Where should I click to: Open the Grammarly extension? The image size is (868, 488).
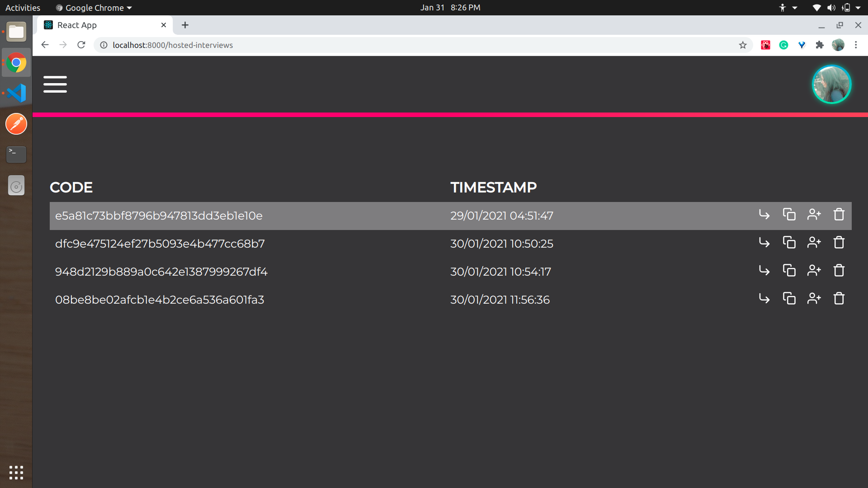[x=783, y=45]
